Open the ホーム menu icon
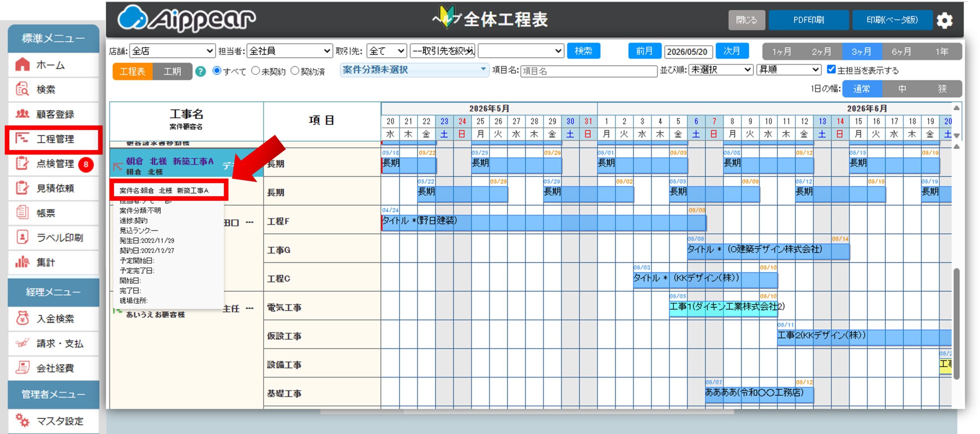This screenshot has height=434, width=980. 22,64
